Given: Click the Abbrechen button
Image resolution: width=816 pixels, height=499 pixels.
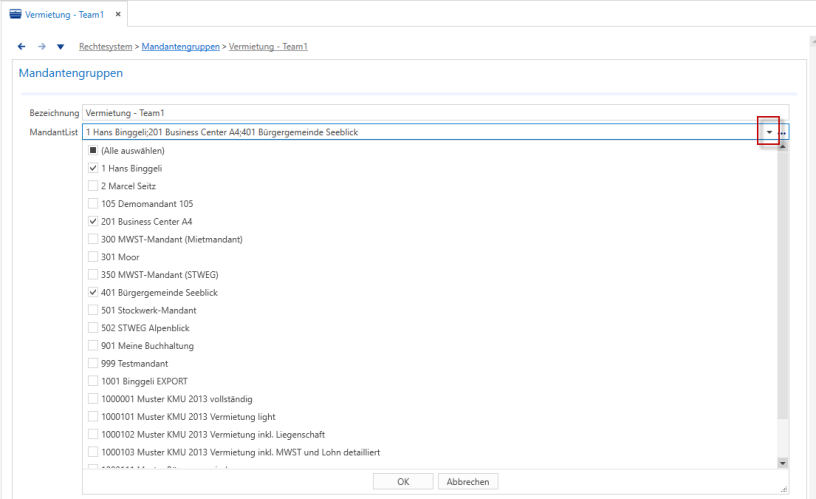Looking at the screenshot, I should [468, 481].
